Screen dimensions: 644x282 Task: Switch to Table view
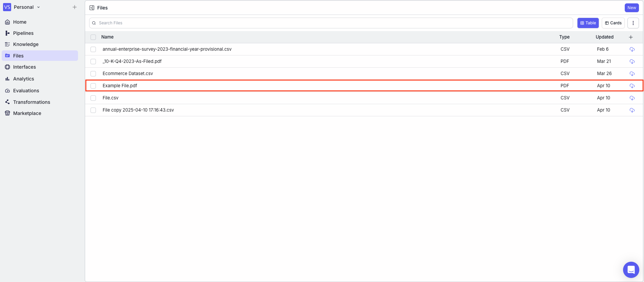588,23
